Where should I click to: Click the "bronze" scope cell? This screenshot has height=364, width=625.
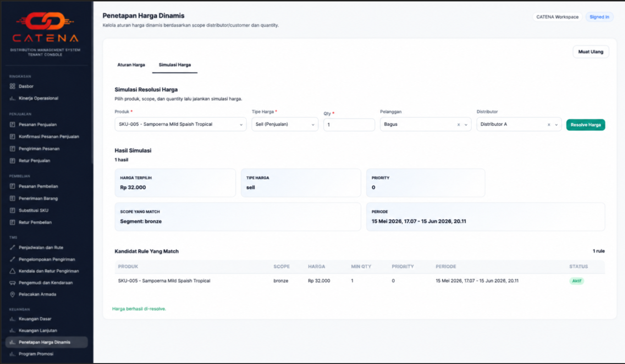click(281, 281)
